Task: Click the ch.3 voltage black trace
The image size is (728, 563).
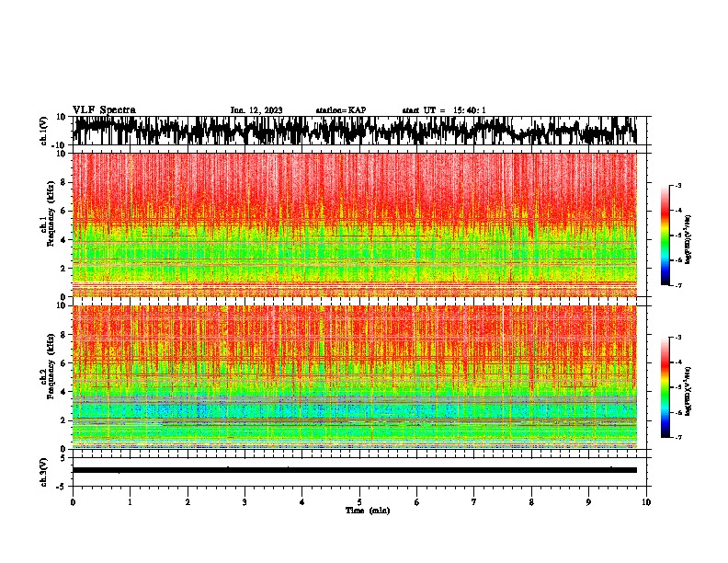Action: pos(355,470)
